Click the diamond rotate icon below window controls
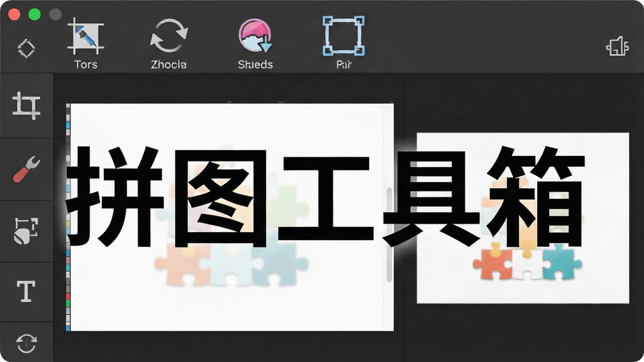 click(26, 48)
